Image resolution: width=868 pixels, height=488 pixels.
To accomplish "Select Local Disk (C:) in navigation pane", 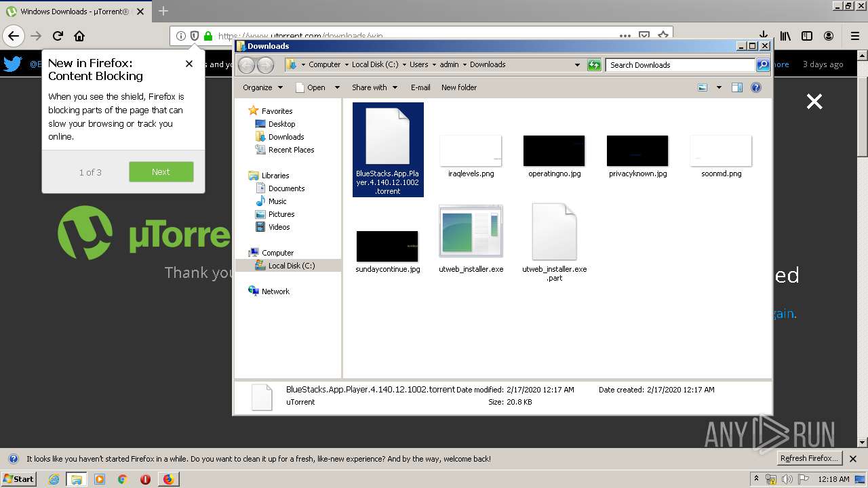I will (x=291, y=266).
